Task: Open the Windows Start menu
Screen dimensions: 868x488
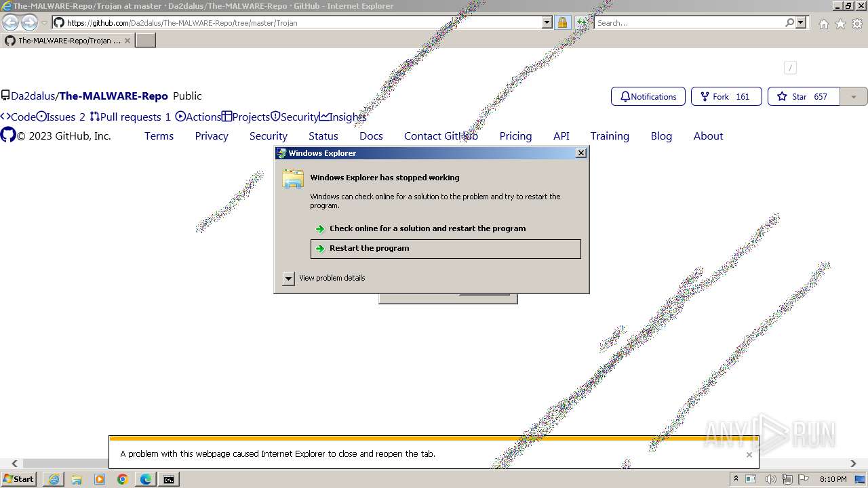Action: point(18,479)
